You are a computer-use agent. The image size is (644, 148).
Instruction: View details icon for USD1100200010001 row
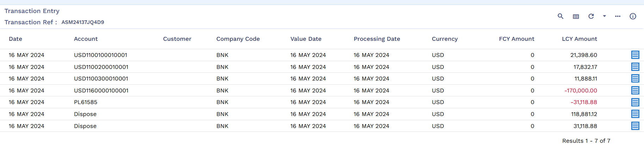[x=635, y=67]
